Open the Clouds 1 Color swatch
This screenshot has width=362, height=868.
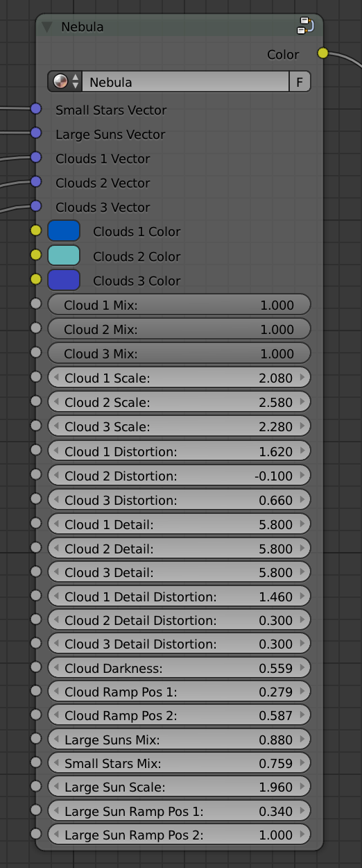64,231
